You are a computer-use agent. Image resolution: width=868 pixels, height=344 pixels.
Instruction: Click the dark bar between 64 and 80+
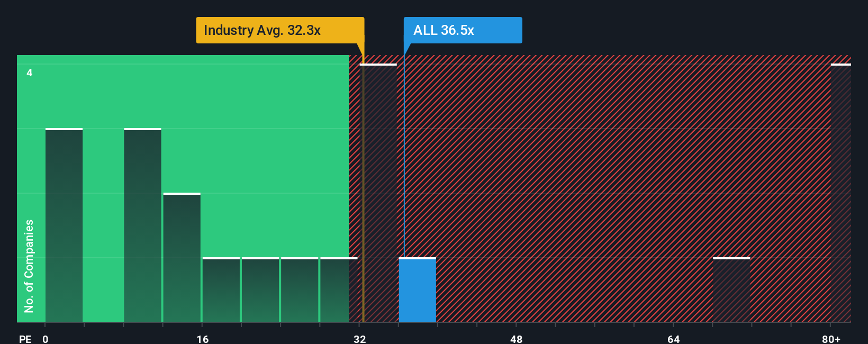731,290
